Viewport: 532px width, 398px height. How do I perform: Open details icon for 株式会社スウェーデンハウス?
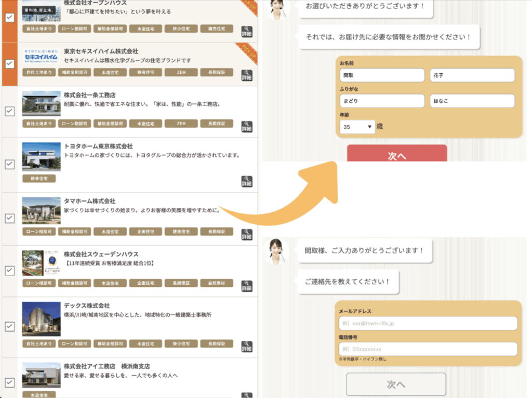tap(247, 286)
